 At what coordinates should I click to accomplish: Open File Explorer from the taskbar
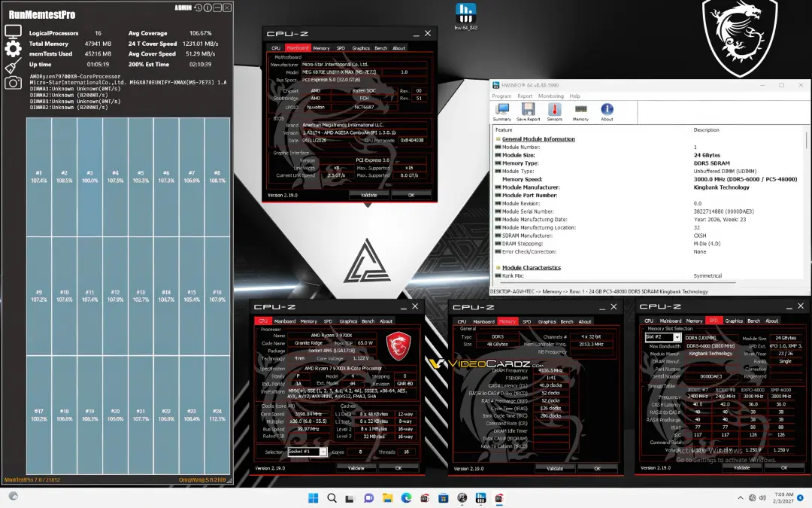click(x=387, y=498)
